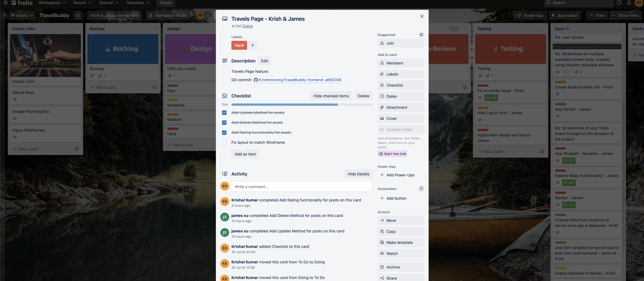This screenshot has width=644, height=281.
Task: Click the Suggested settings gear icon
Action: (x=421, y=35)
